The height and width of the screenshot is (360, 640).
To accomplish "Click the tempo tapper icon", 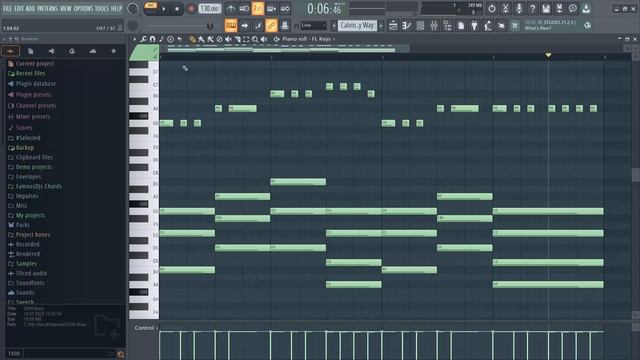I will pyautogui.click(x=488, y=26).
